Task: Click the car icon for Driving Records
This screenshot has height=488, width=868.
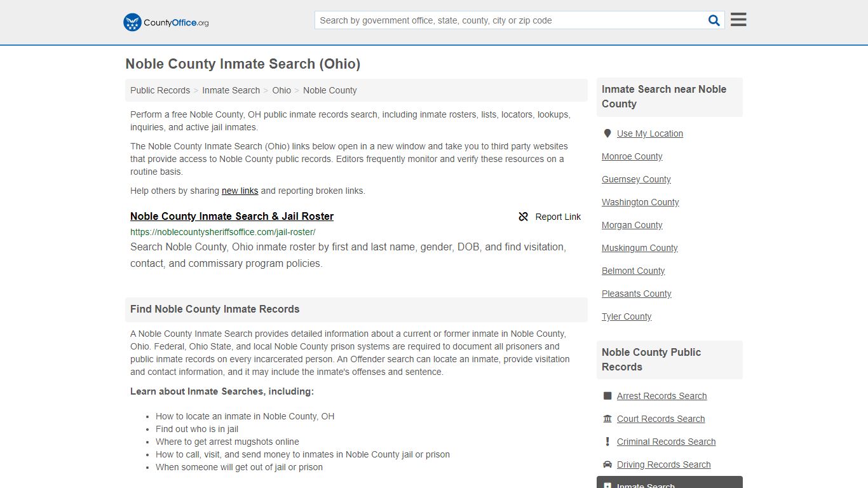Action: 607,464
